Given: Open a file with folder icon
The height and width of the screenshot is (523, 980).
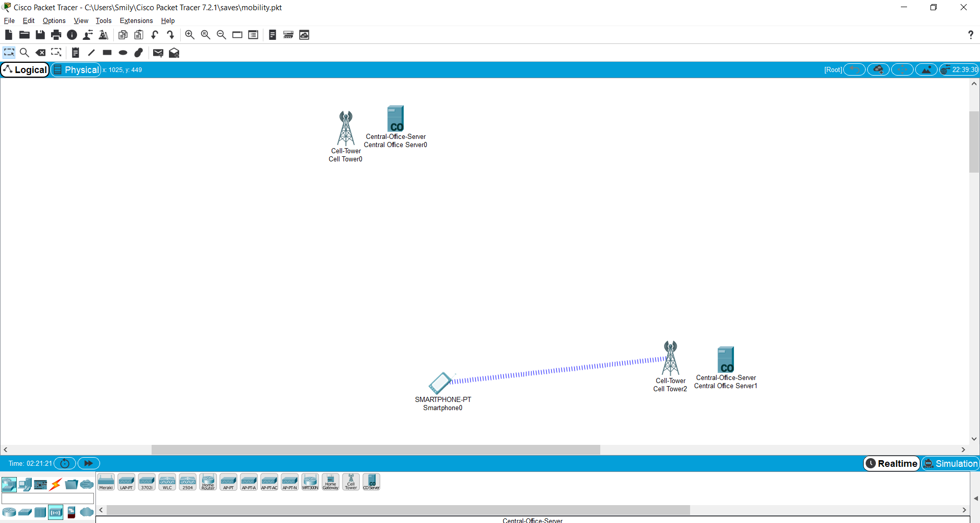Looking at the screenshot, I should 24,35.
